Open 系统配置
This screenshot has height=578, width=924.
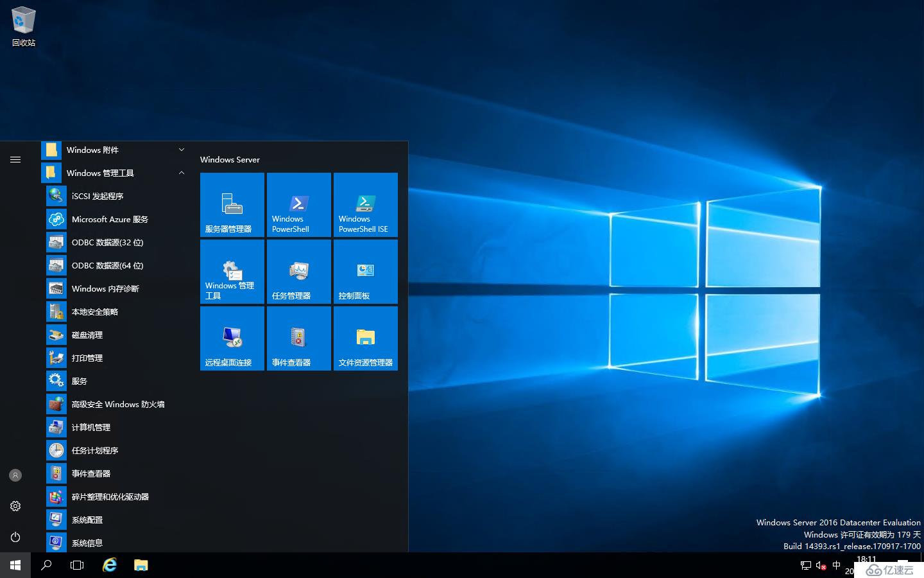coord(116,520)
